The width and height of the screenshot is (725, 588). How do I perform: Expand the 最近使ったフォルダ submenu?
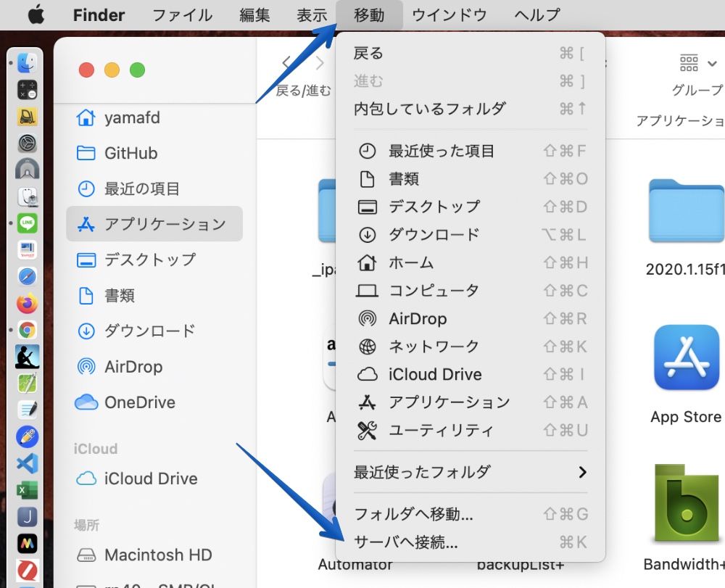(469, 472)
